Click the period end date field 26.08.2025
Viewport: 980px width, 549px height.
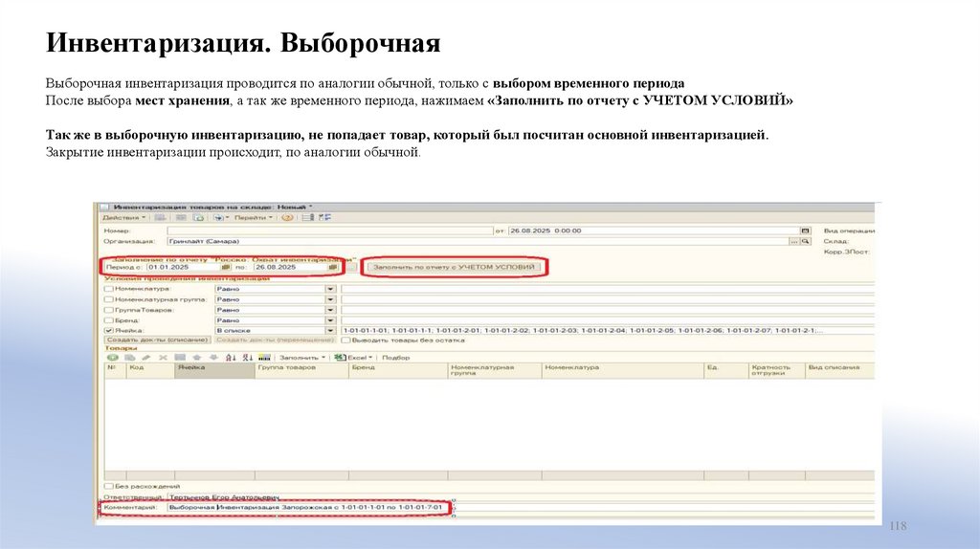point(291,267)
